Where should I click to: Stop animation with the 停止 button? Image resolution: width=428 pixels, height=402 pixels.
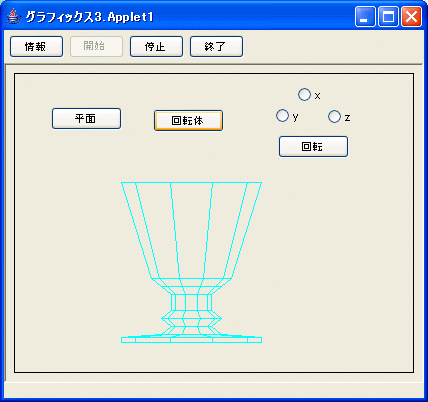pos(156,46)
